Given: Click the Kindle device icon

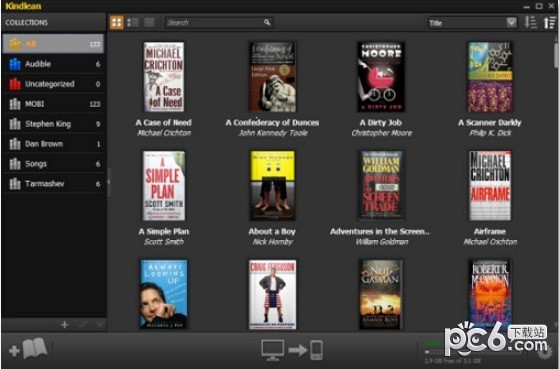Looking at the screenshot, I should [316, 350].
